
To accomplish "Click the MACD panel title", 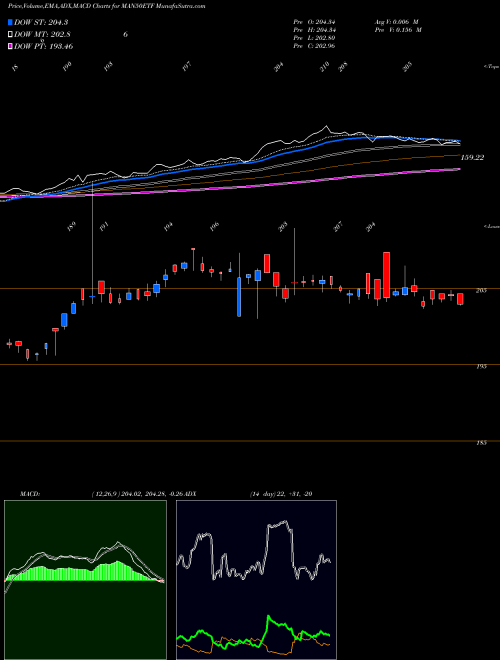I will 29,494.
